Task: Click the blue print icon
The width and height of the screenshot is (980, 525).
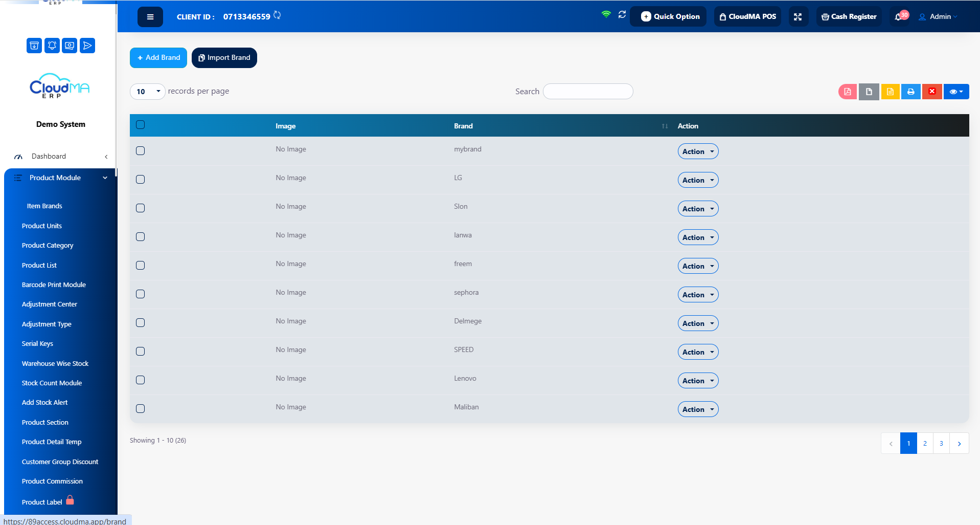Action: 910,92
